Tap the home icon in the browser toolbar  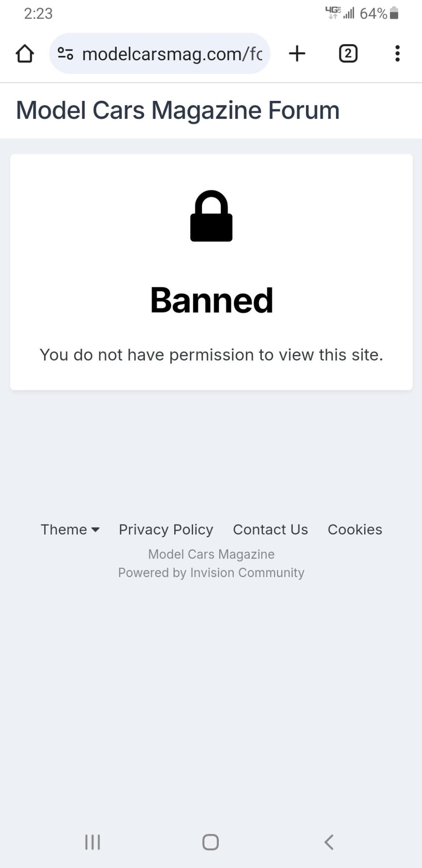tap(25, 53)
